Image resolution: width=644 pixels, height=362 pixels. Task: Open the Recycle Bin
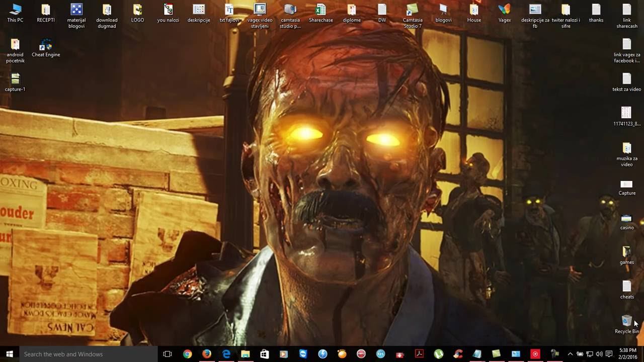[627, 324]
